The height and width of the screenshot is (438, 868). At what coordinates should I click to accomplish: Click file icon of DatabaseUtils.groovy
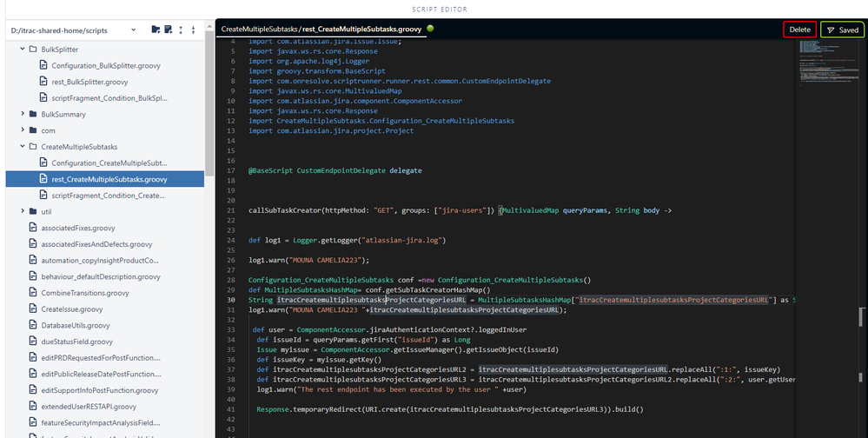coord(33,325)
